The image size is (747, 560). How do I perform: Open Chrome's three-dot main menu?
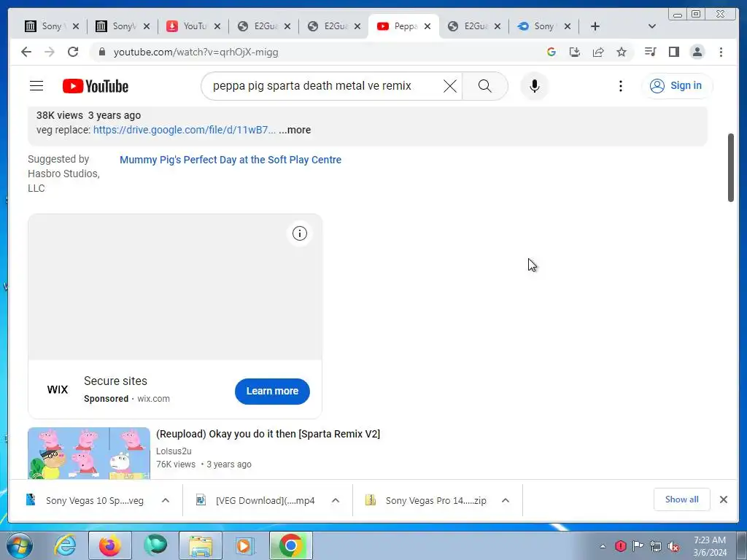(721, 52)
